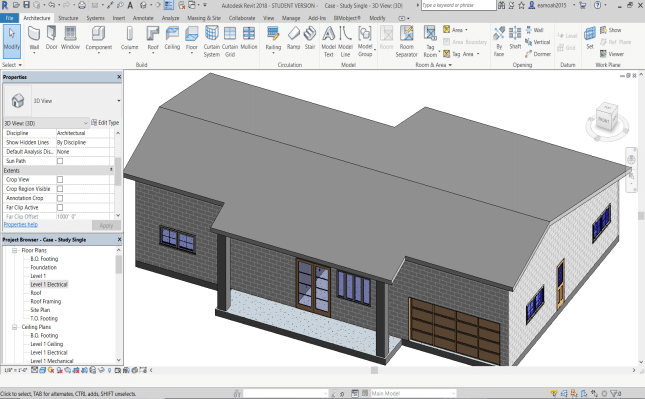The image size is (645, 399).
Task: Choose the Curtain System tool
Action: [211, 41]
